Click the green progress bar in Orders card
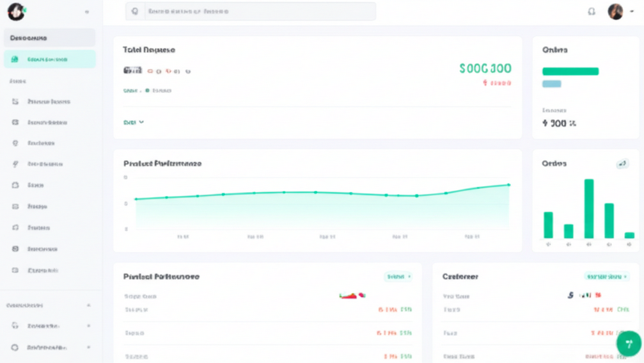Screen dimensions: 644x363 click(x=570, y=71)
